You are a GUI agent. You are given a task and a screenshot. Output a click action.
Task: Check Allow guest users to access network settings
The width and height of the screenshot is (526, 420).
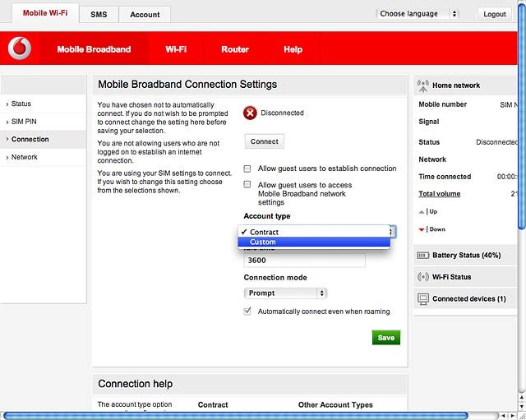click(x=247, y=184)
